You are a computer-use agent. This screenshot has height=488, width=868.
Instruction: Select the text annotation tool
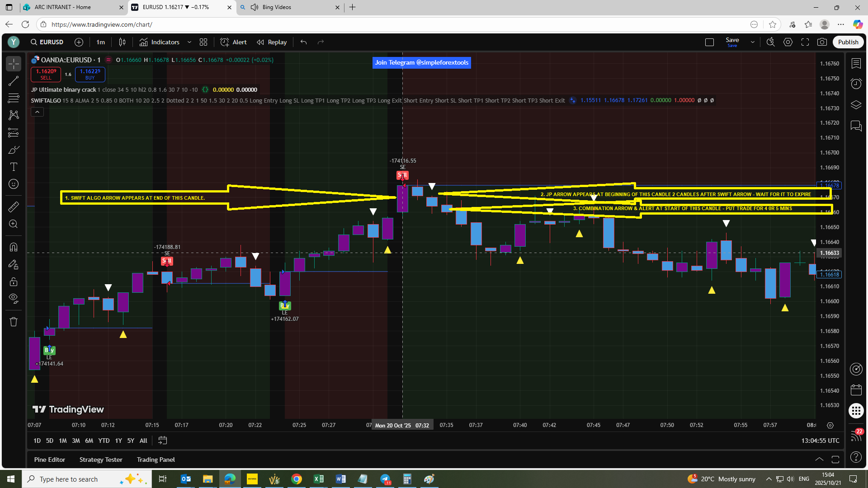[14, 167]
